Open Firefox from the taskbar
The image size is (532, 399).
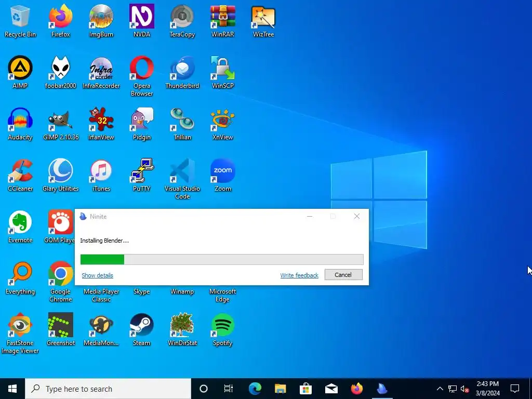(x=356, y=389)
